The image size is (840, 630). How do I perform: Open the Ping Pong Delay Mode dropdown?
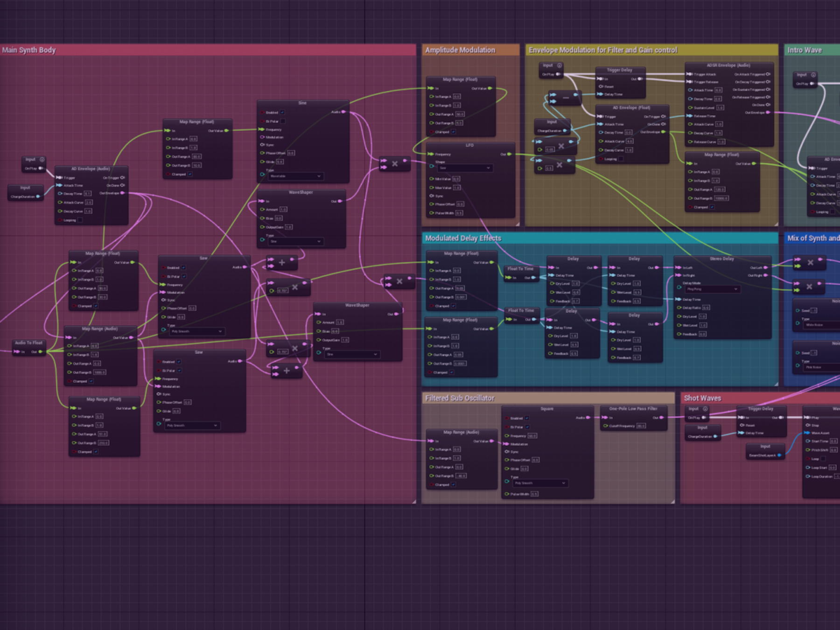[x=712, y=289]
